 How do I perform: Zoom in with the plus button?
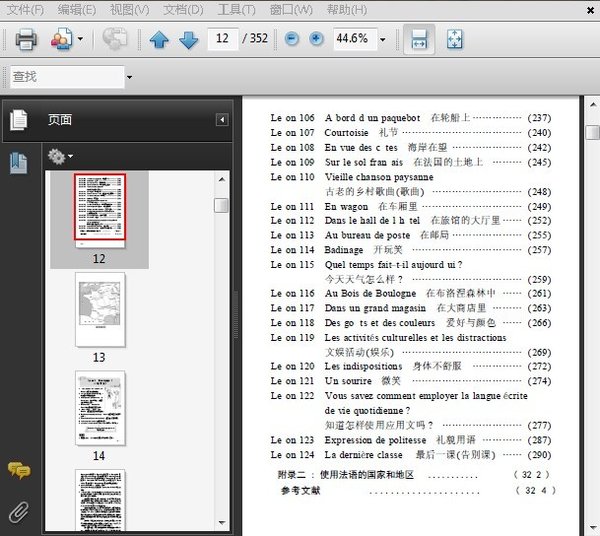pos(316,39)
